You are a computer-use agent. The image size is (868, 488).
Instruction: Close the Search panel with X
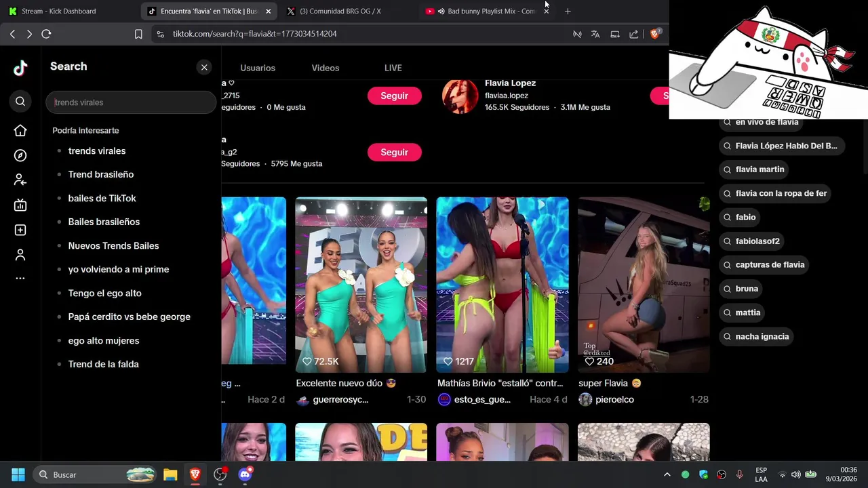(204, 67)
